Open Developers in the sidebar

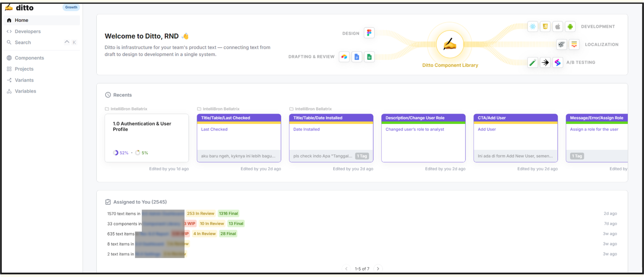[x=28, y=31]
